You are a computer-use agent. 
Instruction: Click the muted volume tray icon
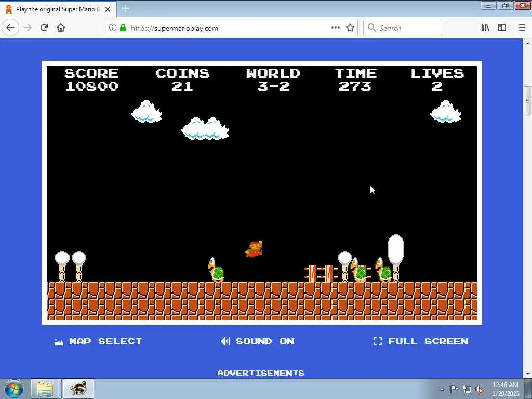(480, 390)
